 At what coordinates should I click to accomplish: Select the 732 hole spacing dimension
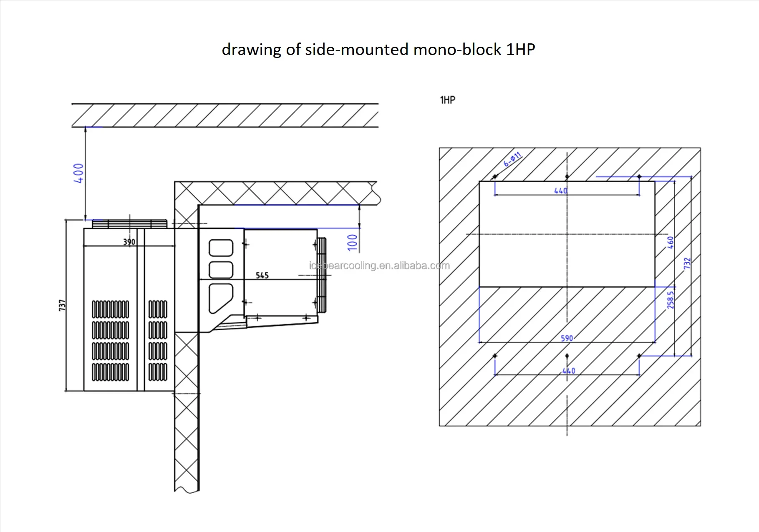click(x=687, y=263)
